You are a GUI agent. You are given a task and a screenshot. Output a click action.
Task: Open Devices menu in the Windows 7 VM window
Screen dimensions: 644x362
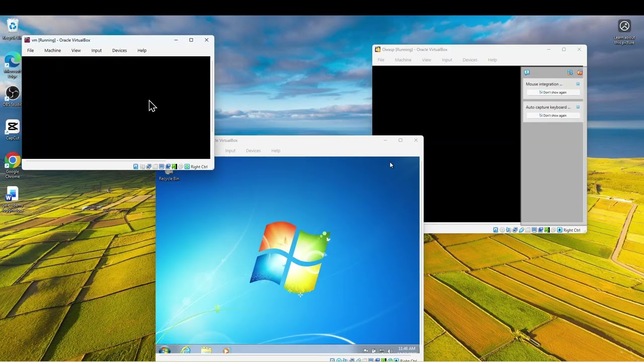coord(253,150)
